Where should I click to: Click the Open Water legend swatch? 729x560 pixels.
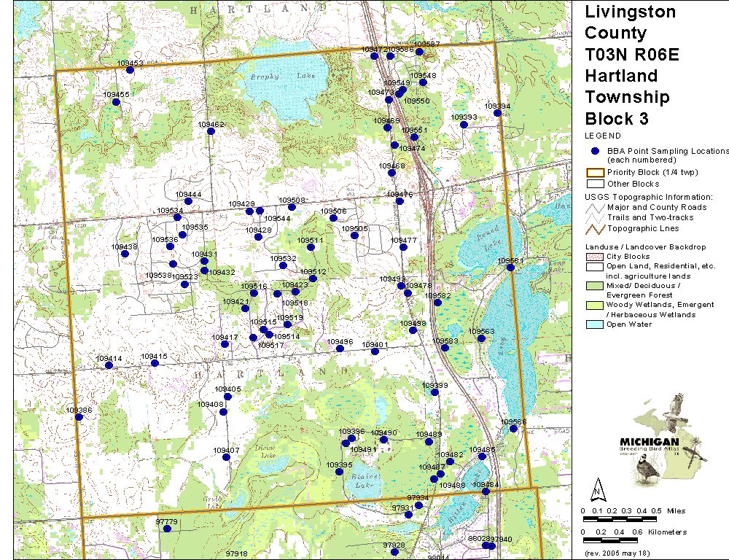coord(596,324)
